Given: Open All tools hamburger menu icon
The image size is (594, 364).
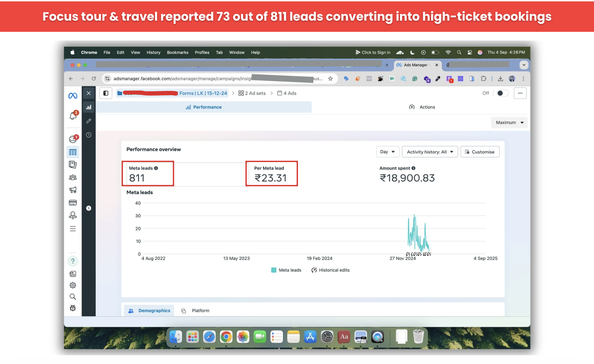Looking at the screenshot, I should pyautogui.click(x=73, y=229).
